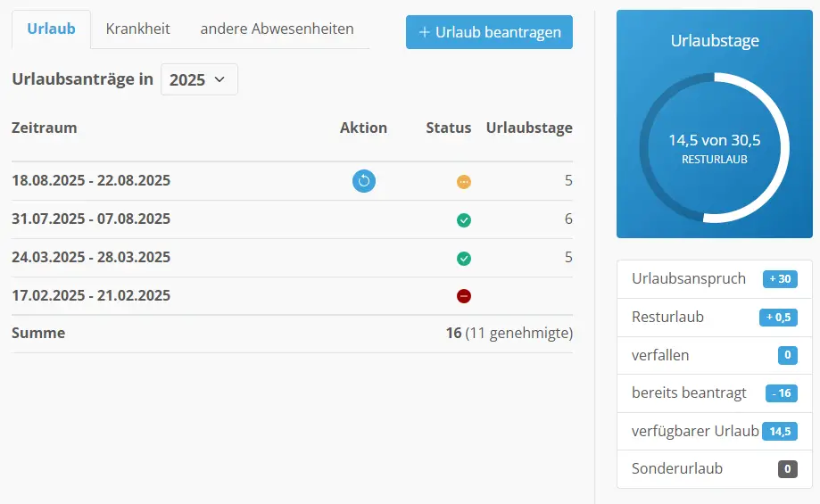The image size is (820, 504).
Task: Click the pending status icon for the August 18 request
Action: coord(464,182)
